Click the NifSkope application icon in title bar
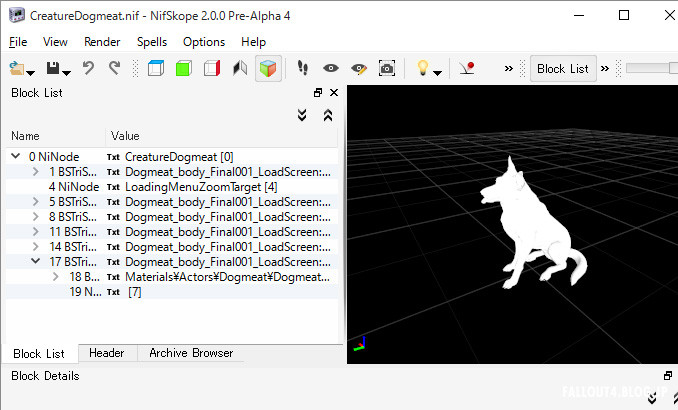This screenshot has height=410, width=678. coord(16,16)
